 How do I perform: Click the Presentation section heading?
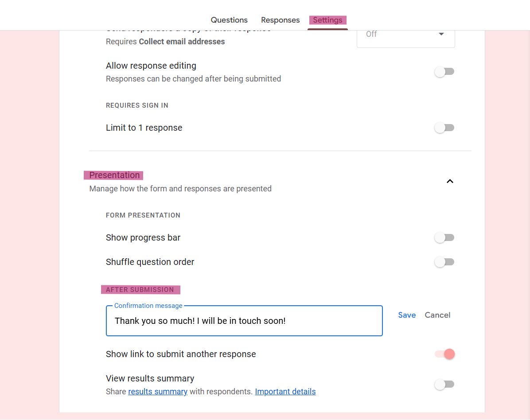114,175
